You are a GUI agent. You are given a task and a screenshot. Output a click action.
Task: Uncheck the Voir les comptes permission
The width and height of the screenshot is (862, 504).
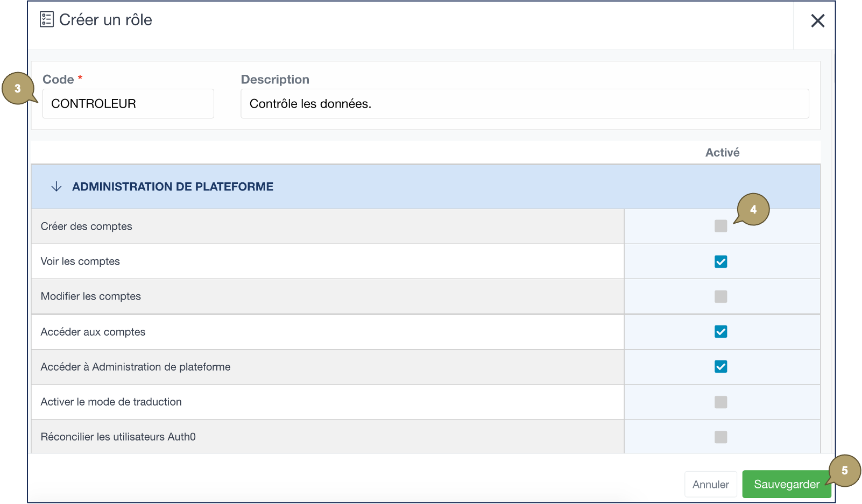tap(720, 262)
